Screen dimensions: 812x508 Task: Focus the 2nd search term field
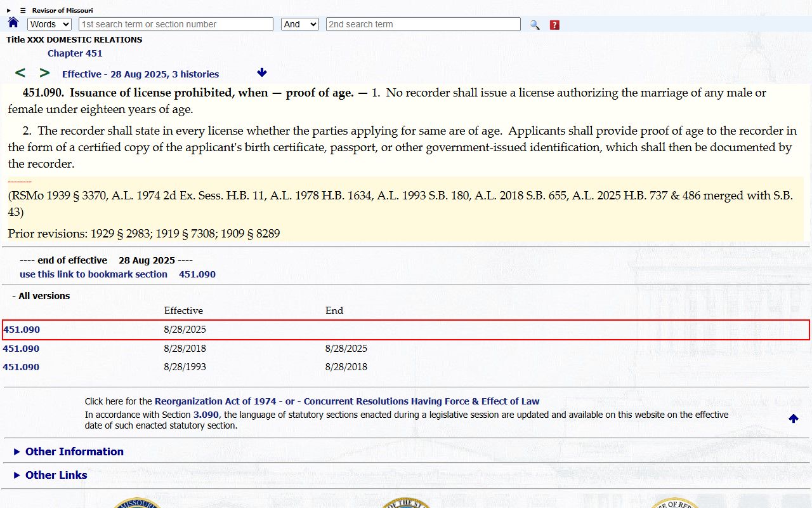click(423, 24)
